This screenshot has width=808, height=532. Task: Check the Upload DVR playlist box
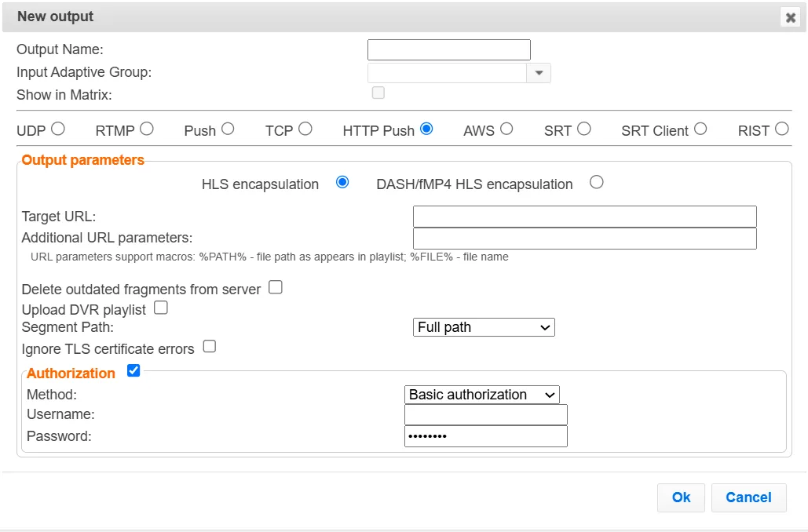coord(161,308)
